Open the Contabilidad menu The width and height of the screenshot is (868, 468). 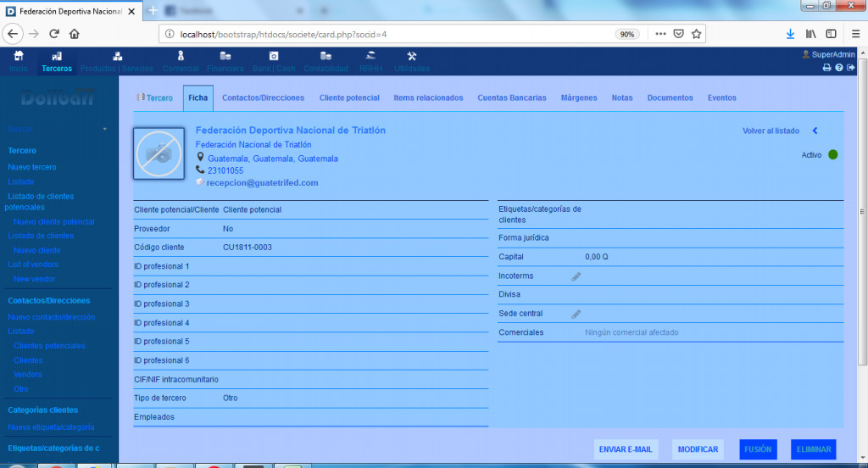[x=325, y=62]
